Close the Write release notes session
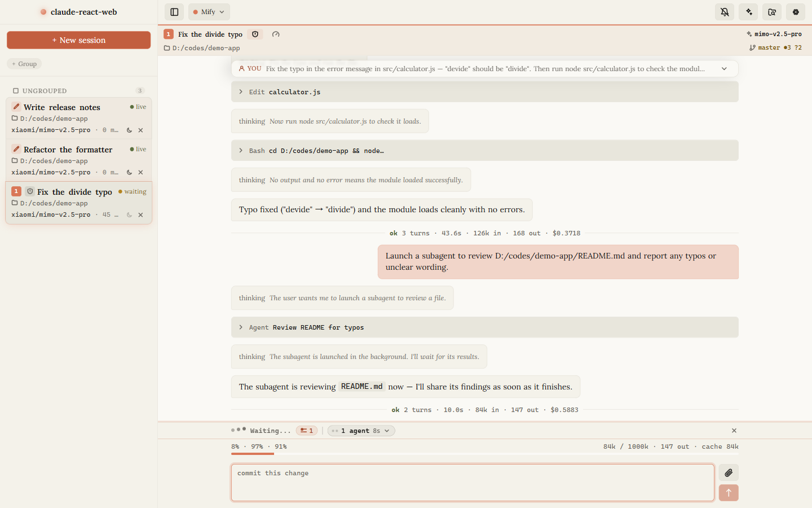 pyautogui.click(x=140, y=130)
